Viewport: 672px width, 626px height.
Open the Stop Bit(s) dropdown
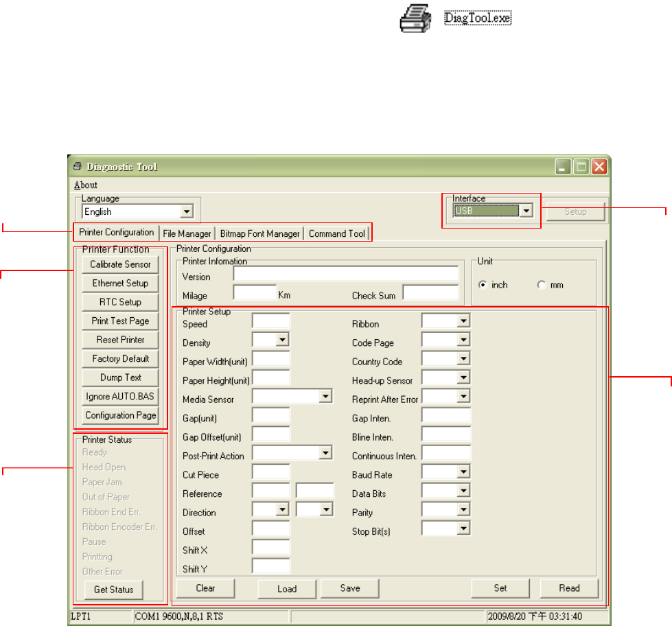[x=463, y=529]
